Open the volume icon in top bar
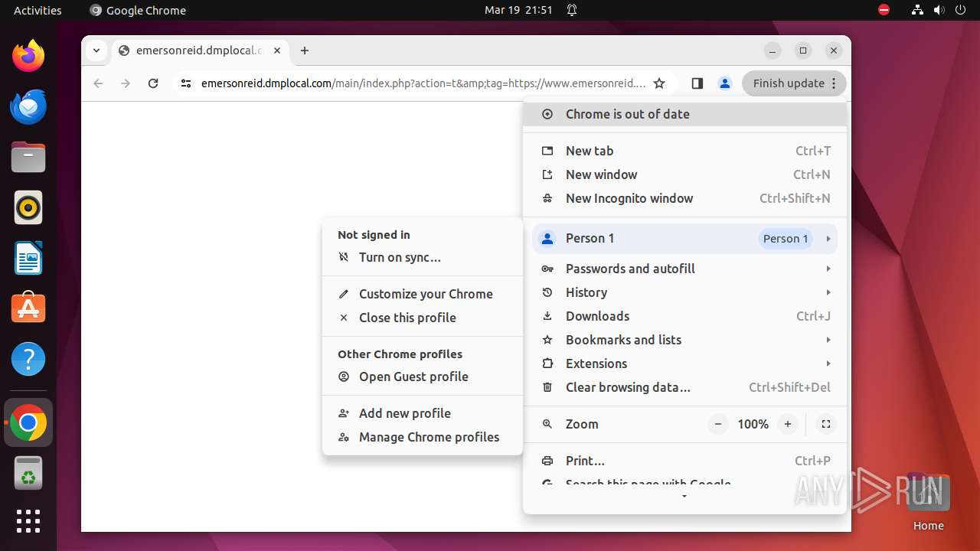980x551 pixels. [x=939, y=10]
